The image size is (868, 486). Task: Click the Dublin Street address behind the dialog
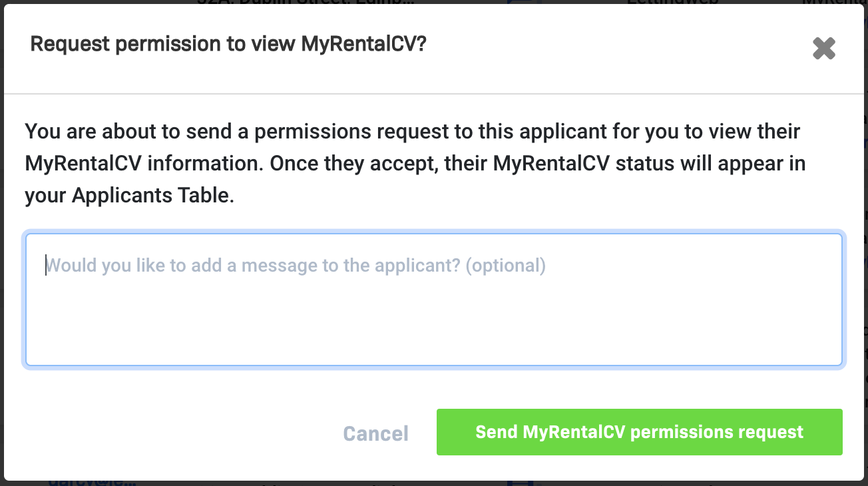[306, 3]
